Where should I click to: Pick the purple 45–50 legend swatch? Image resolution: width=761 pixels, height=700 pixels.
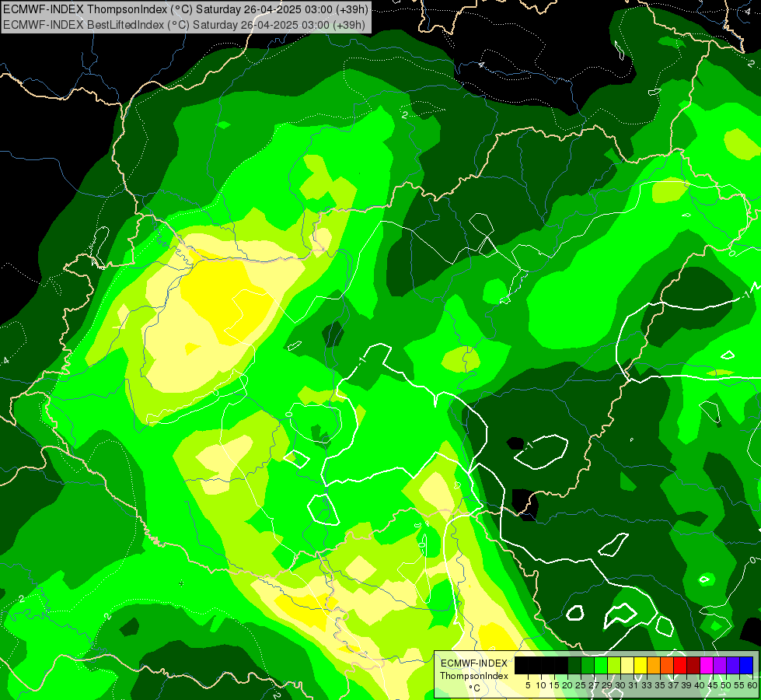pos(720,666)
